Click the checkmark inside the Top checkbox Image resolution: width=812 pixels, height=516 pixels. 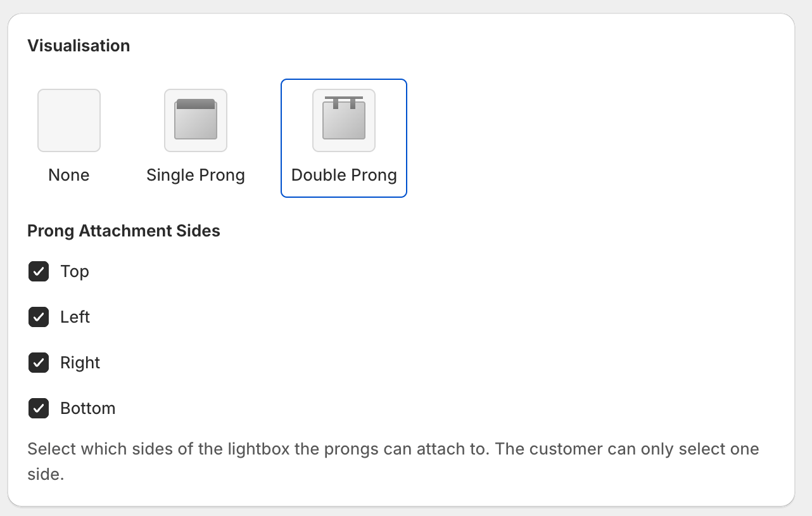click(39, 272)
